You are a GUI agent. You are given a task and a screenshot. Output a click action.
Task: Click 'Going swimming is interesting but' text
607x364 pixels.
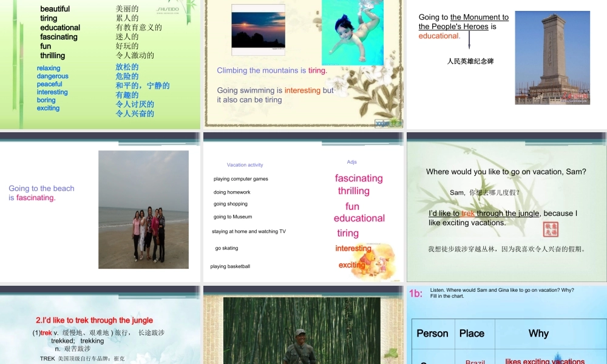pyautogui.click(x=275, y=90)
